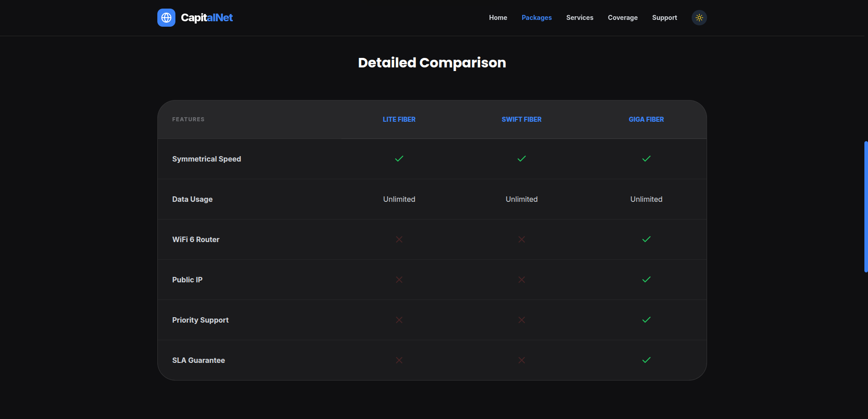The height and width of the screenshot is (419, 868).
Task: Click the Symmetrical Speed checkmark for Swift Fiber
Action: click(x=522, y=159)
